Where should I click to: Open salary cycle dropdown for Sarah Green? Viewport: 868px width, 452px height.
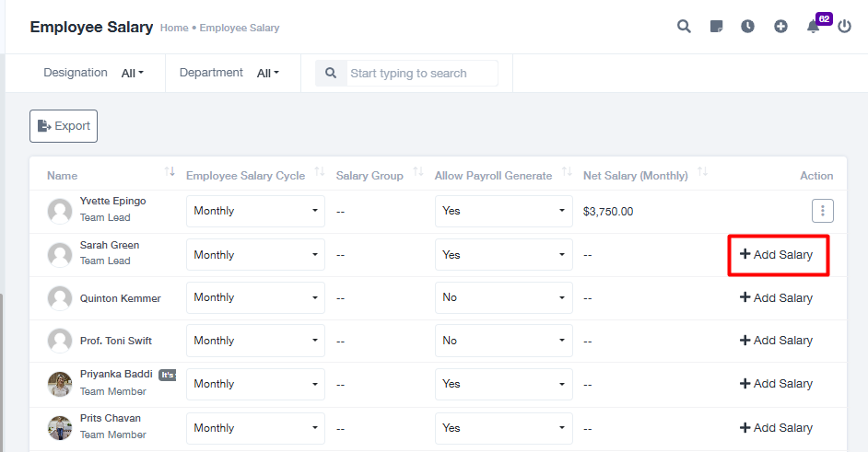pyautogui.click(x=255, y=254)
